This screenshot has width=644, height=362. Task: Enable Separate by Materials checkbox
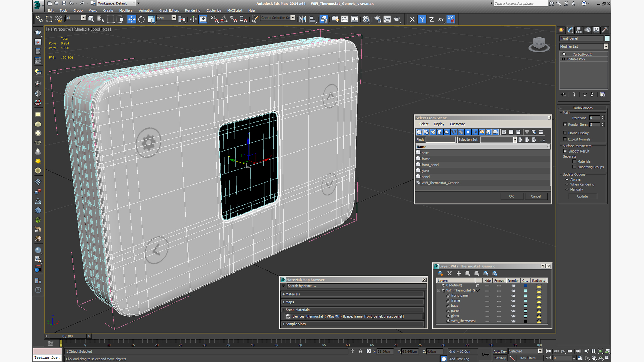coord(574,162)
